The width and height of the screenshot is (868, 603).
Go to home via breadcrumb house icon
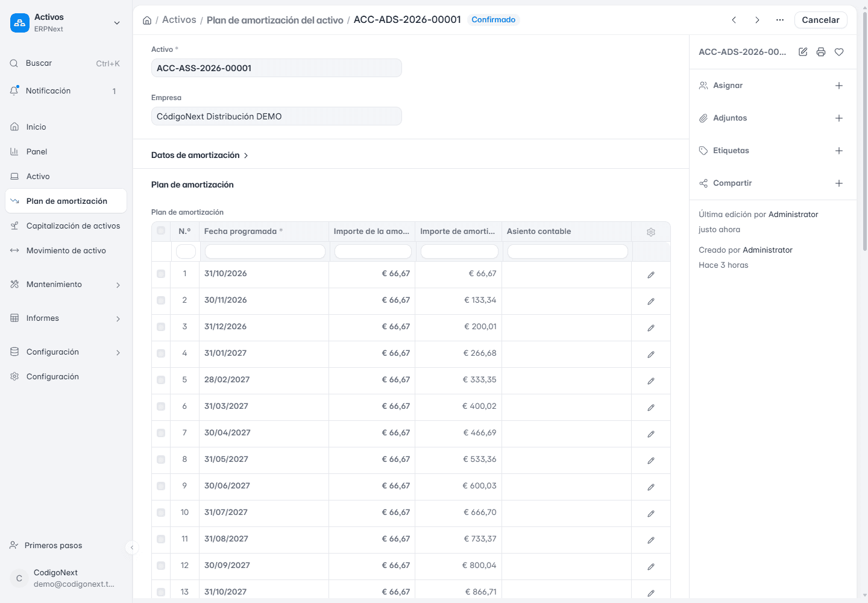[147, 20]
